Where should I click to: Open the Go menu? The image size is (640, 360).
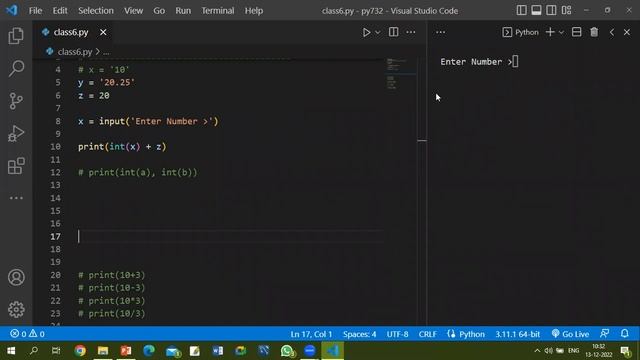pyautogui.click(x=159, y=11)
